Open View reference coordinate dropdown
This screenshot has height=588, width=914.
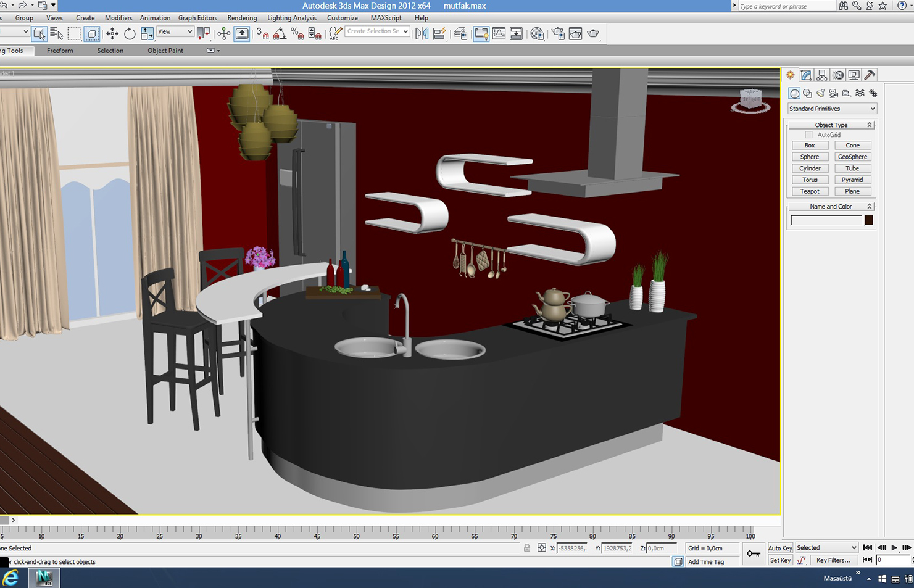pos(175,32)
